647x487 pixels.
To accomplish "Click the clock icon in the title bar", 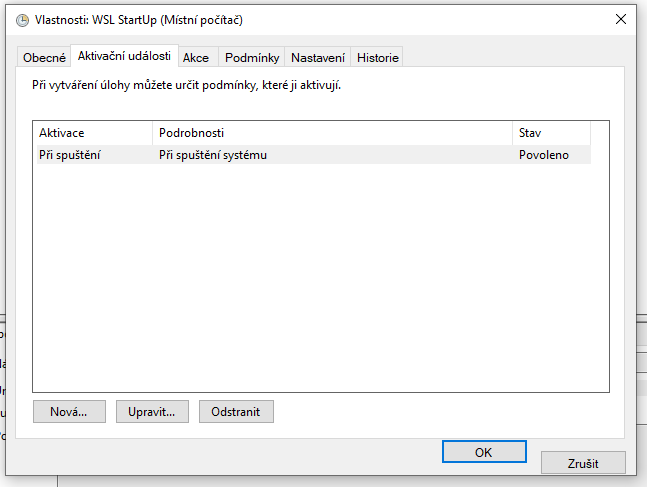I will pos(23,20).
